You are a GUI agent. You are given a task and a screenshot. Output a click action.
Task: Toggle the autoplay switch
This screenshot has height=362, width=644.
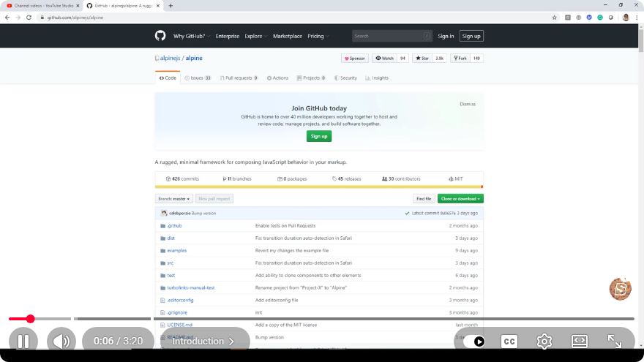473,342
